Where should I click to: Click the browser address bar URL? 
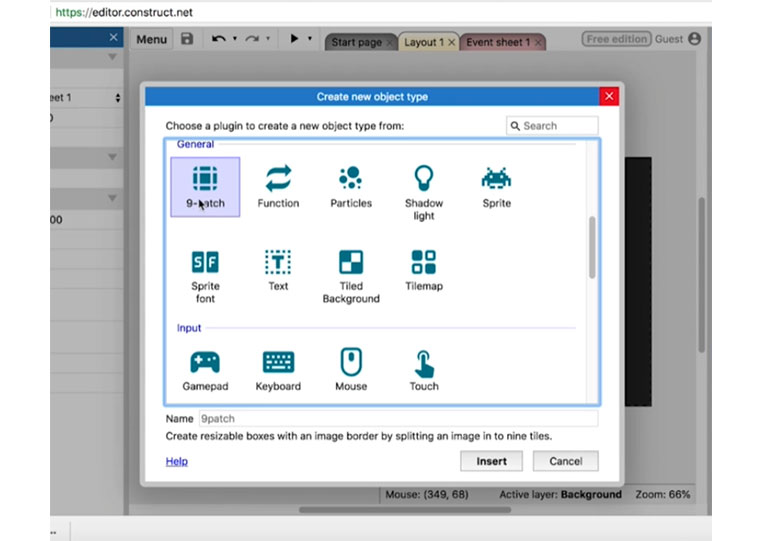tap(124, 12)
